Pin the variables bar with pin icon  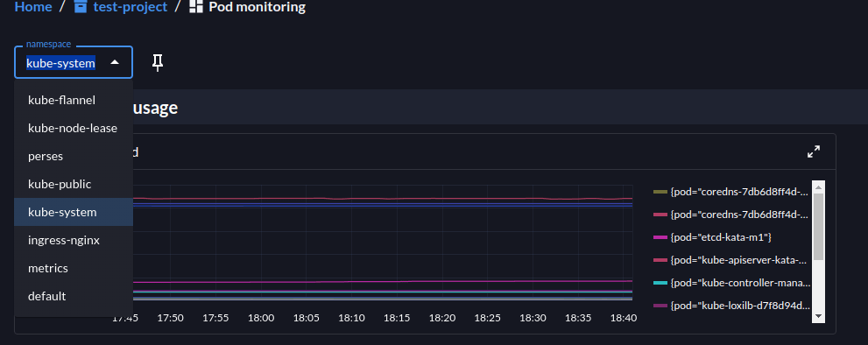coord(158,63)
